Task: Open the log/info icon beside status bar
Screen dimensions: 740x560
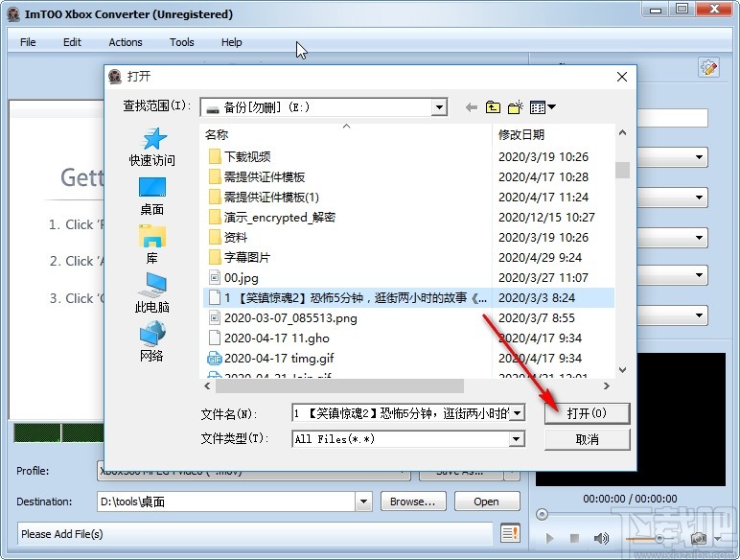Action: coord(510,534)
